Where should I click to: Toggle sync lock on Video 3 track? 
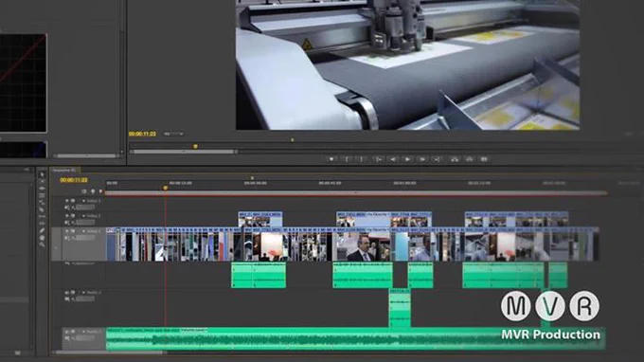pyautogui.click(x=73, y=201)
